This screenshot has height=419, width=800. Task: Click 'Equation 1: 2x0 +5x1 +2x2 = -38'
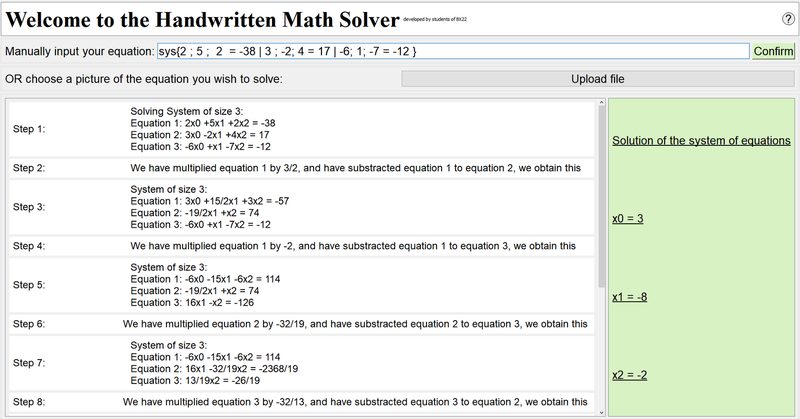(x=203, y=123)
